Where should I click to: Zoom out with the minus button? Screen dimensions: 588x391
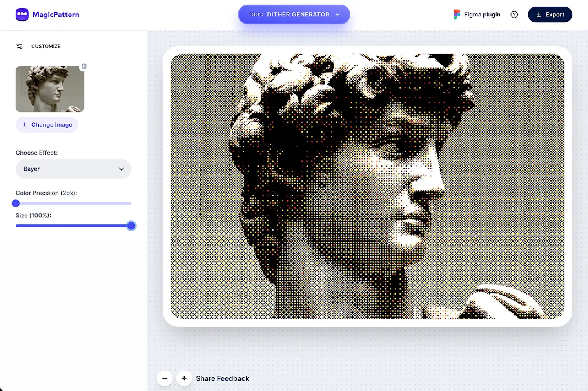point(165,378)
